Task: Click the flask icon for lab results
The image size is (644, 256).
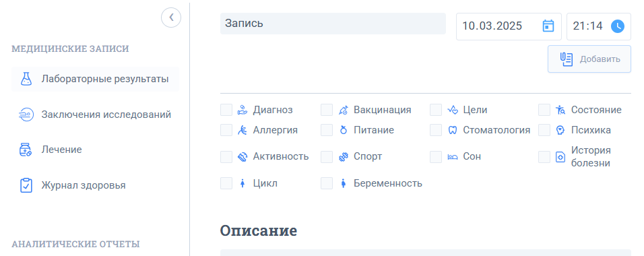Action: click(26, 79)
